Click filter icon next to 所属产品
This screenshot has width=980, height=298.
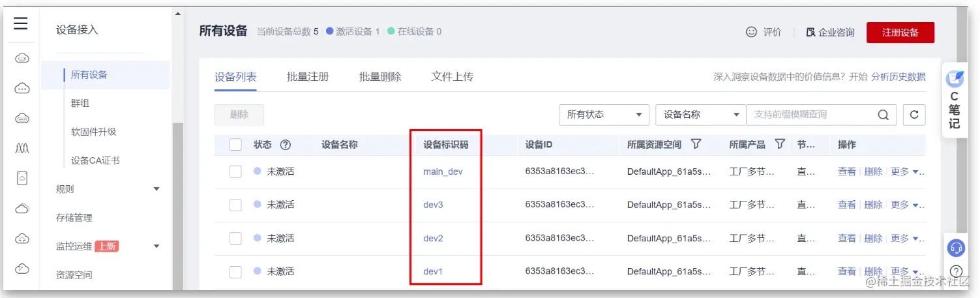point(780,144)
